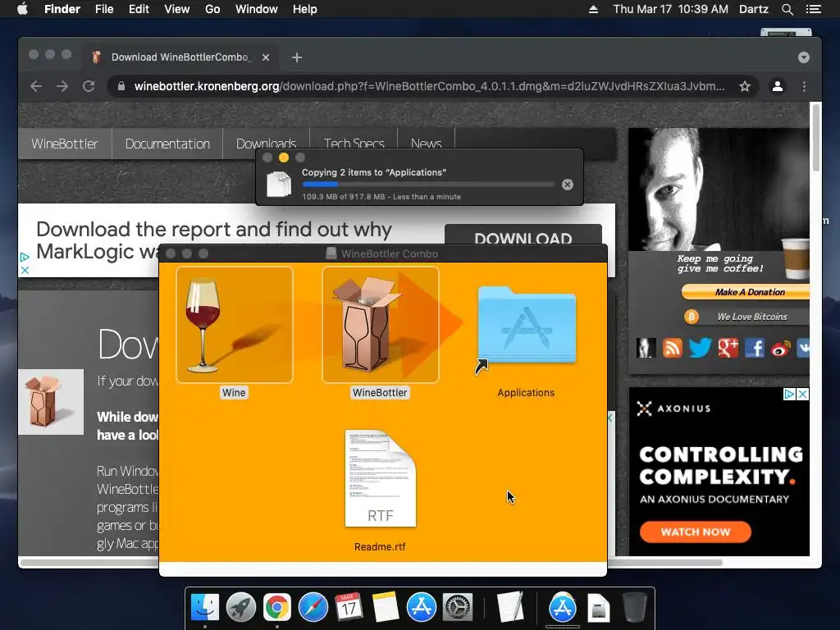This screenshot has height=630, width=840.
Task: Click Chrome's forward arrow
Action: (x=62, y=86)
